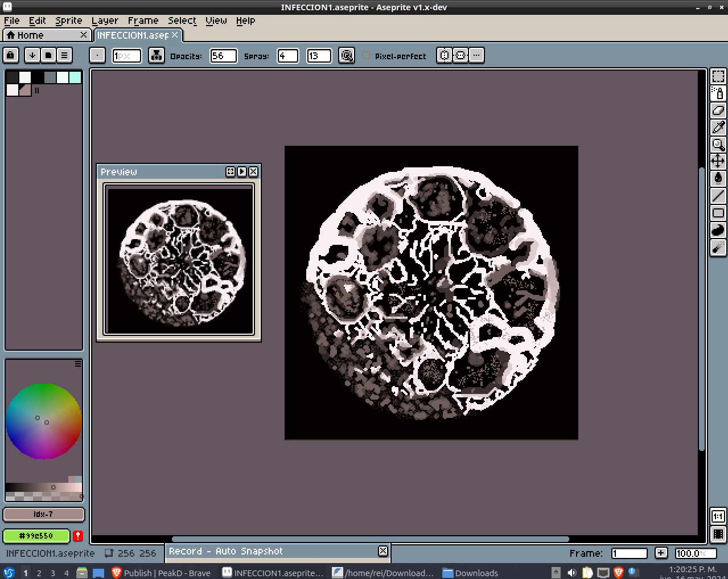728x579 pixels.
Task: Click the red color warning icon
Action: [78, 536]
